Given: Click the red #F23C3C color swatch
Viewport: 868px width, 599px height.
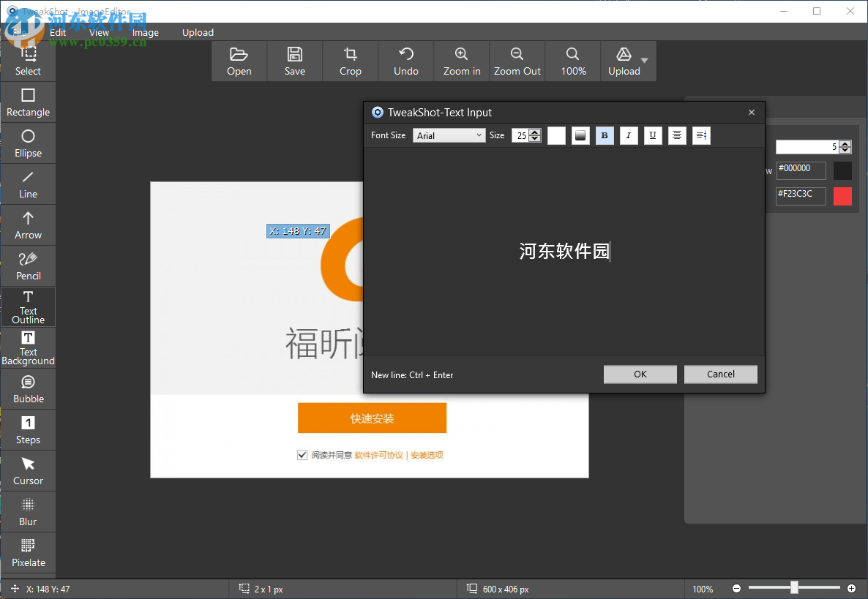Looking at the screenshot, I should tap(842, 196).
